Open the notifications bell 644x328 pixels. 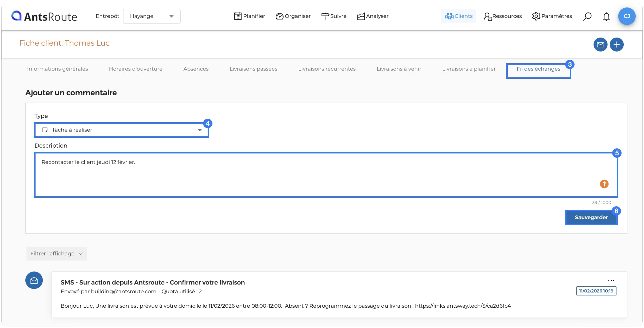pyautogui.click(x=606, y=17)
